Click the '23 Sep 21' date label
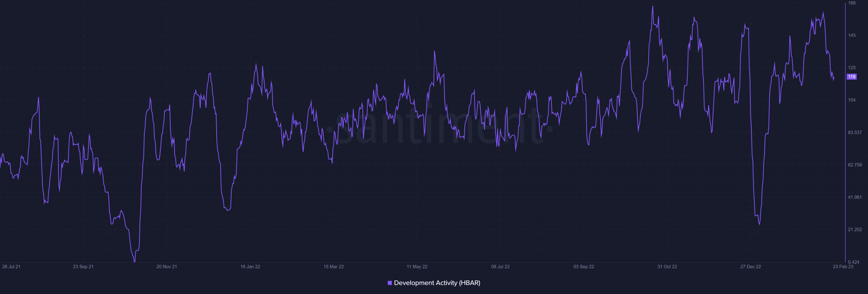This screenshot has height=294, width=868. tap(83, 267)
